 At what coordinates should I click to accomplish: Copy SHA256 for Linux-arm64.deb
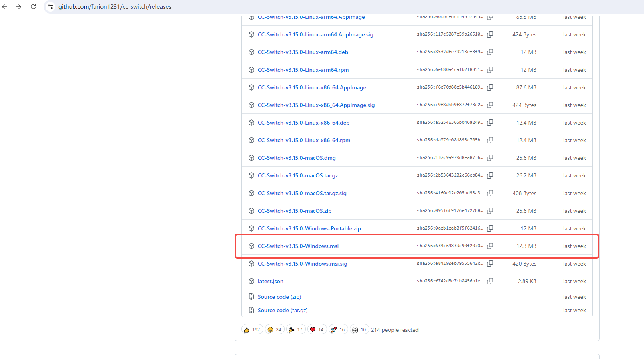(490, 52)
